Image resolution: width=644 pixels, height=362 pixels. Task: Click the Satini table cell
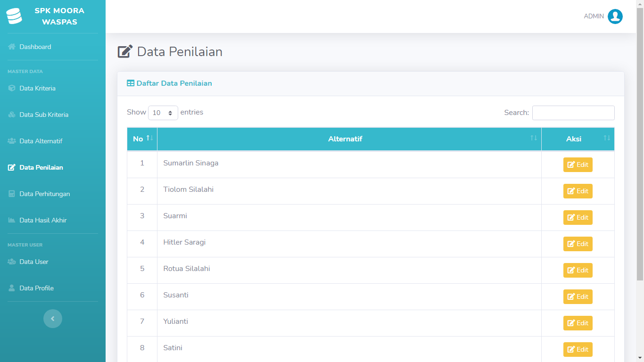click(x=349, y=349)
